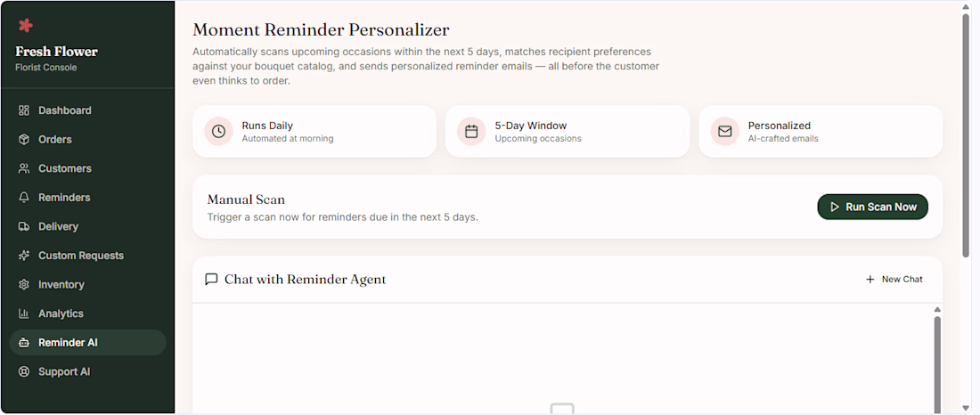Click the main page vertical scrollbar
The image size is (980, 415).
(967, 134)
